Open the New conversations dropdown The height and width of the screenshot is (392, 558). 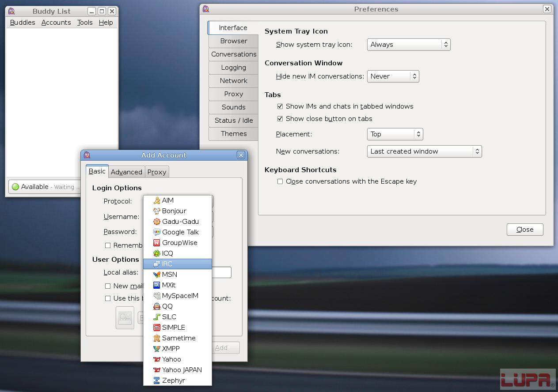pos(424,151)
